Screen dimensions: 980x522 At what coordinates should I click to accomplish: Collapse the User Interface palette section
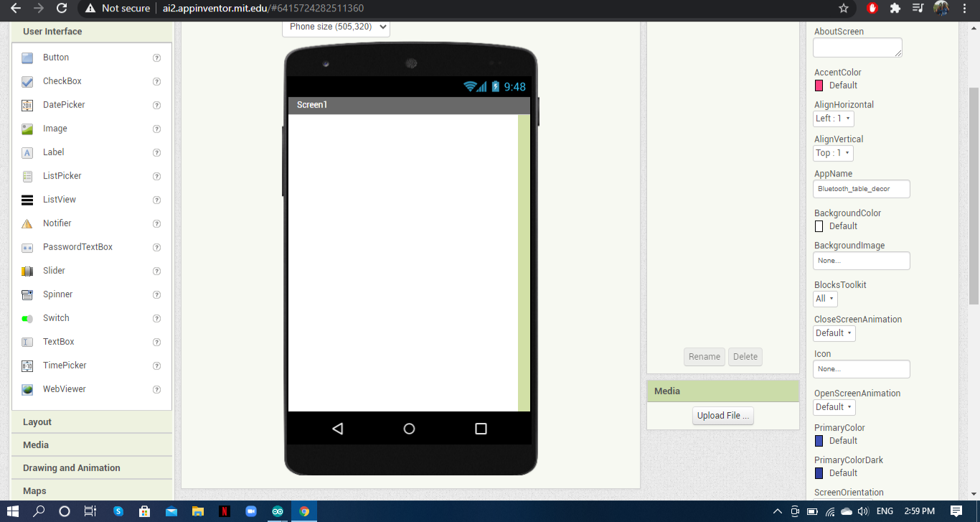92,32
